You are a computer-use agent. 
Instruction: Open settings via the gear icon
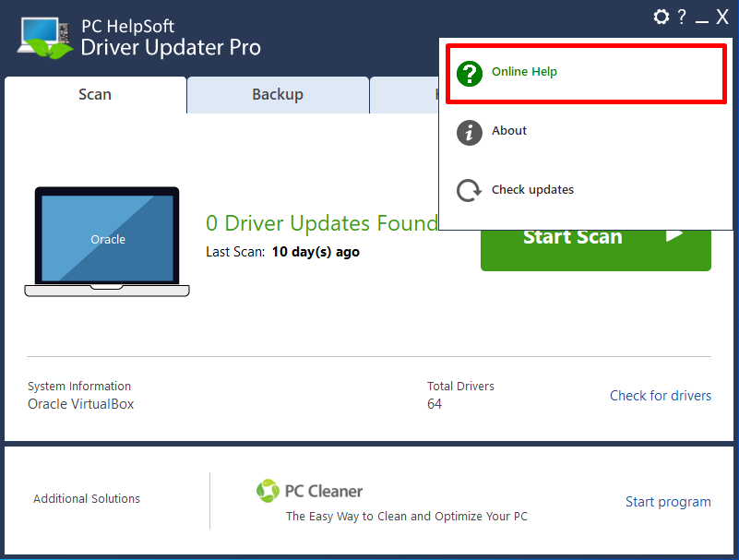(661, 17)
